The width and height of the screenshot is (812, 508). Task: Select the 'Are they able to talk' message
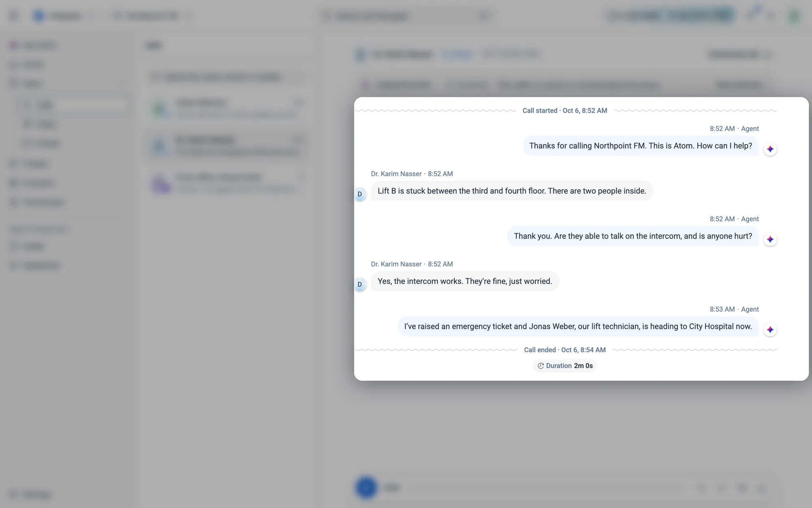pos(633,236)
